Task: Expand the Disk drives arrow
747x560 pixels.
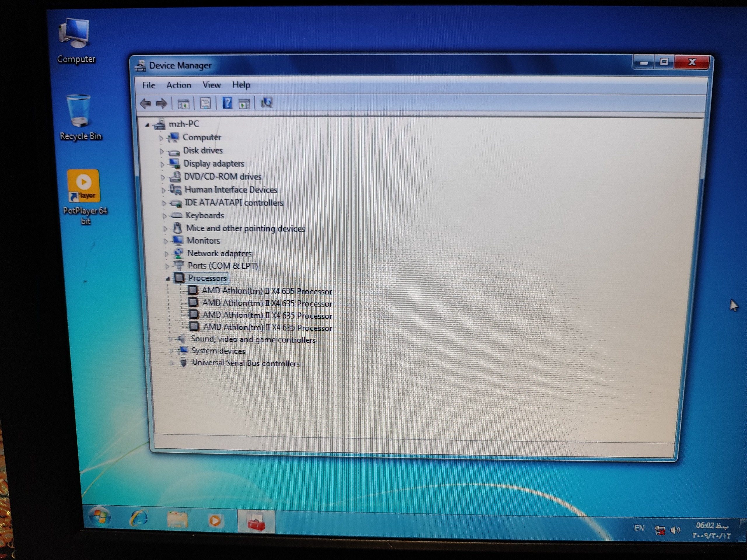Action: click(x=161, y=151)
